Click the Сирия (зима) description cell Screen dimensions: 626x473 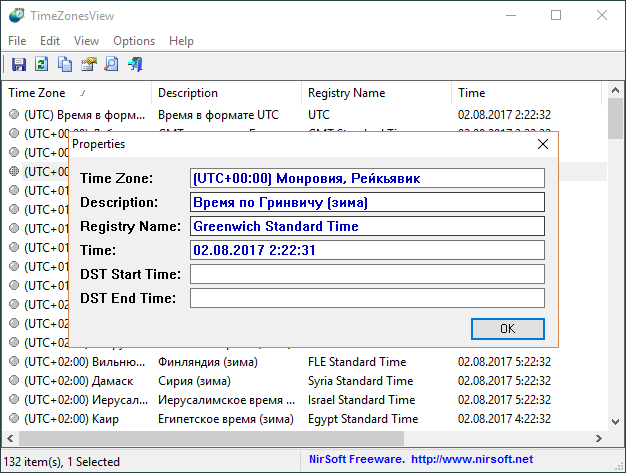coord(194,380)
